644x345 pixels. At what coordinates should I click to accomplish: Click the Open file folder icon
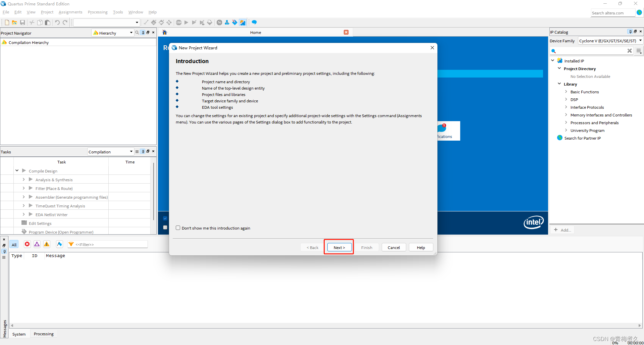pyautogui.click(x=14, y=22)
